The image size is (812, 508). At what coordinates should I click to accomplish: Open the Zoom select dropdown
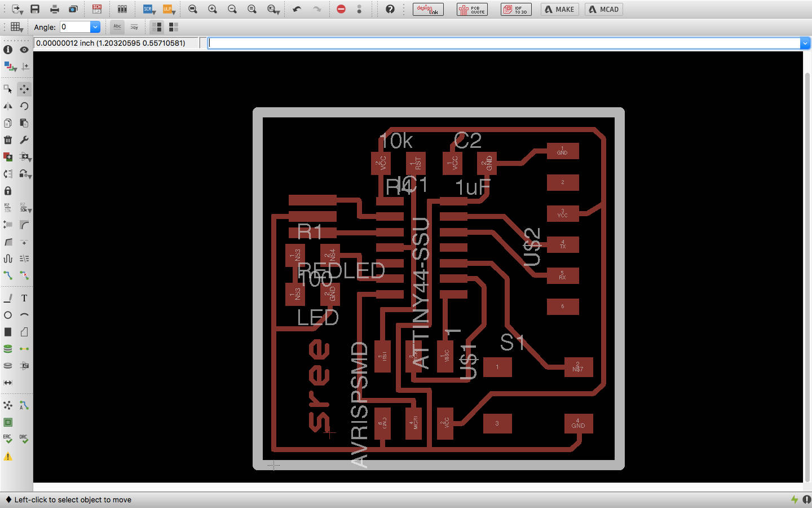click(273, 9)
